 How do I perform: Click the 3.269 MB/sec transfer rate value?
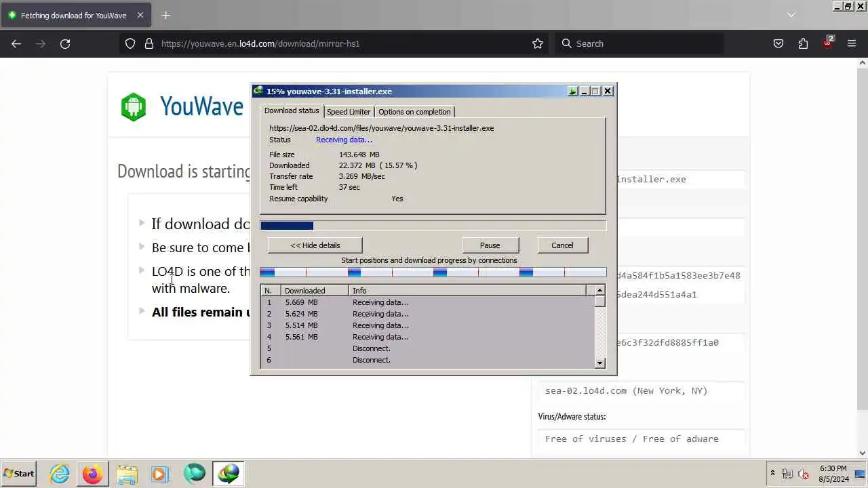[361, 176]
